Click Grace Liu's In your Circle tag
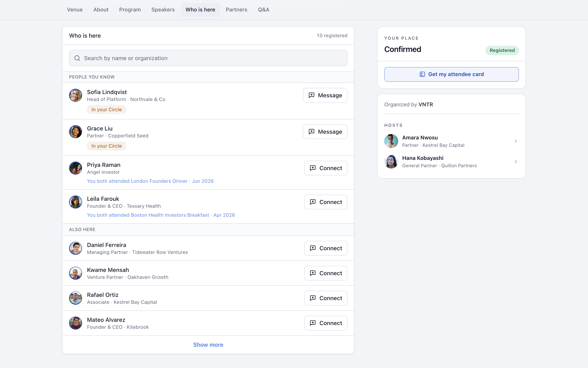588x368 pixels. [106, 146]
